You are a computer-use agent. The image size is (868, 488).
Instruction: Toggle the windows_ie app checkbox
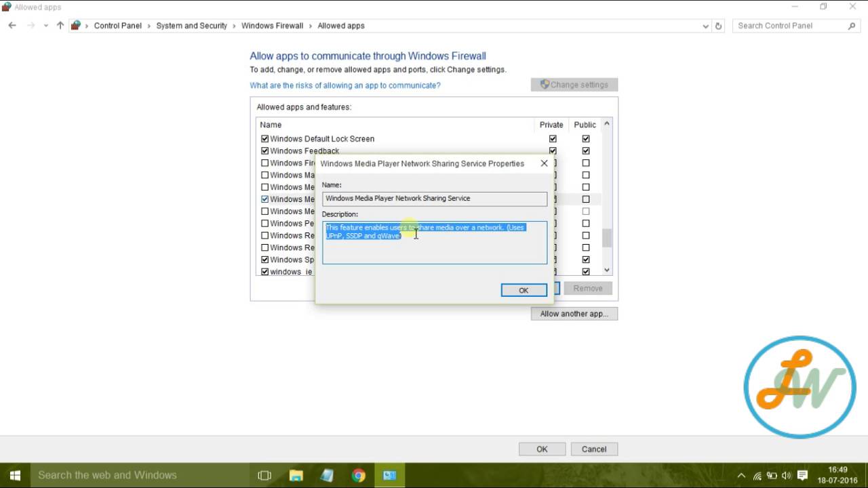(x=265, y=272)
